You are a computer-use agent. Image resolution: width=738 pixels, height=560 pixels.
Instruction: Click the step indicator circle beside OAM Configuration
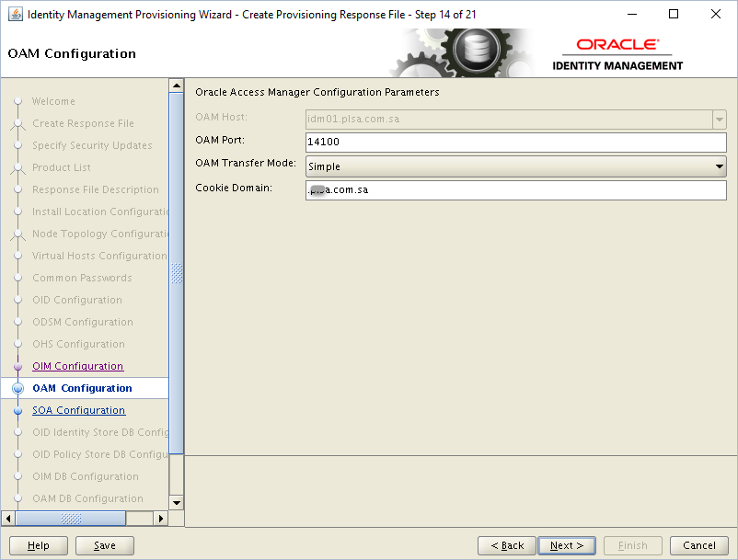click(x=19, y=388)
